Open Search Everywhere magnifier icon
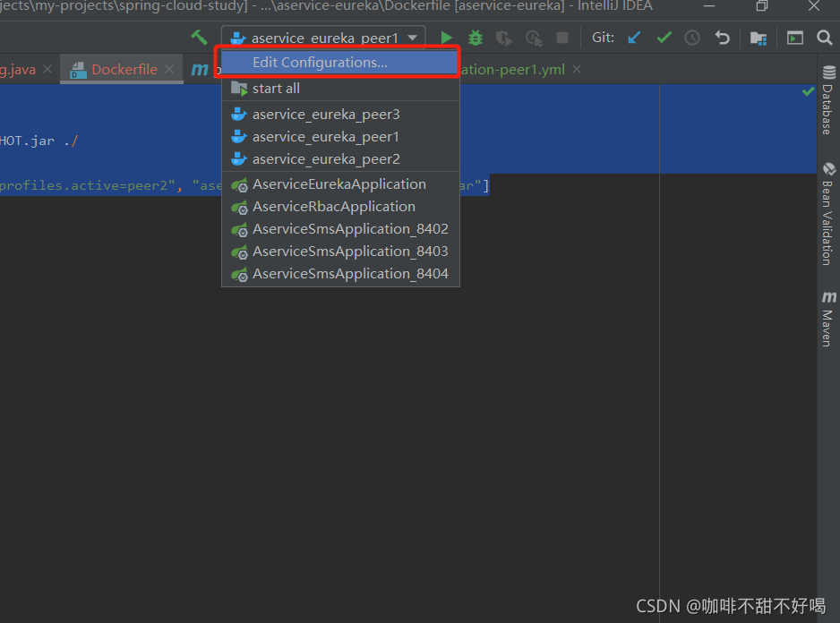The height and width of the screenshot is (623, 840). [x=824, y=38]
